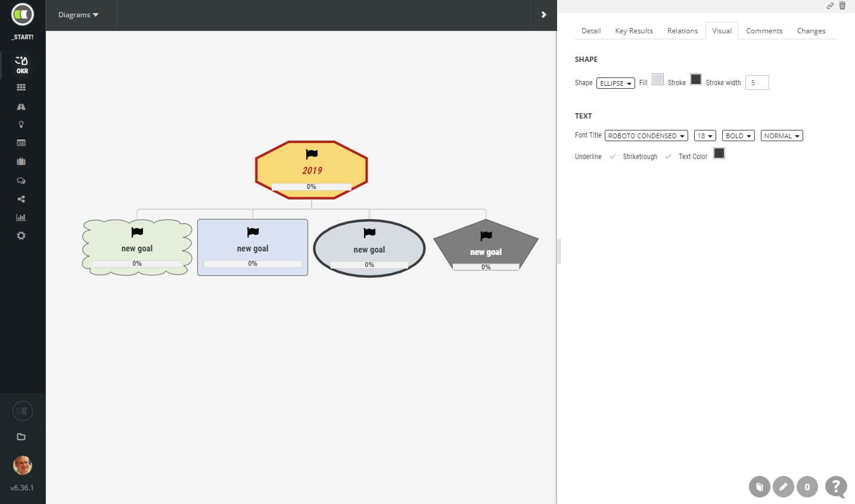Viewport: 855px width, 504px height.
Task: Open the lightbulb ideas panel
Action: (x=21, y=124)
